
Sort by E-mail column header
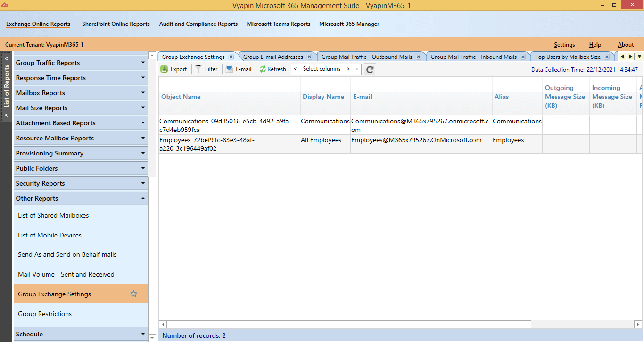tap(421, 97)
